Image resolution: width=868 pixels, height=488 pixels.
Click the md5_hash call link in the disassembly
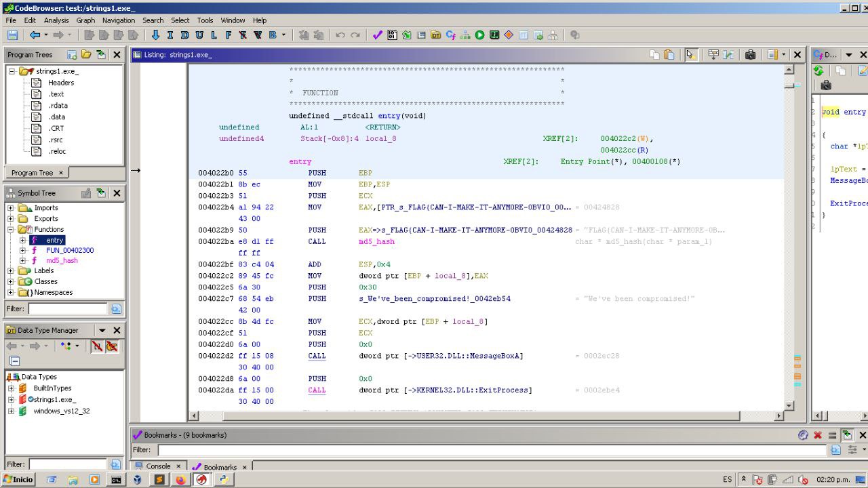[376, 241]
